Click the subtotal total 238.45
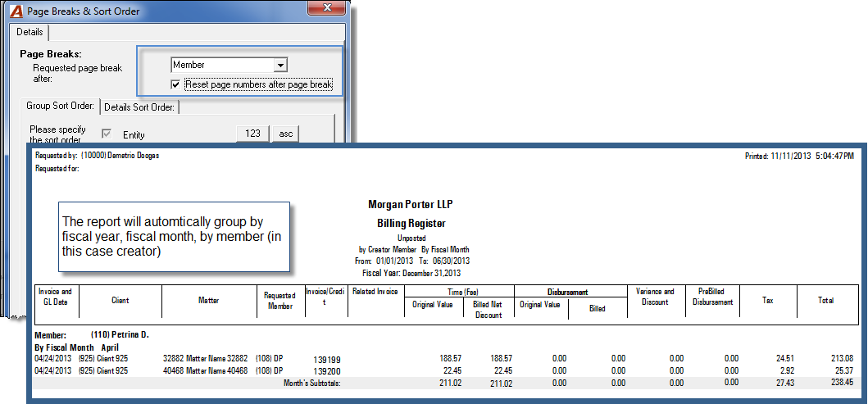 click(x=842, y=383)
